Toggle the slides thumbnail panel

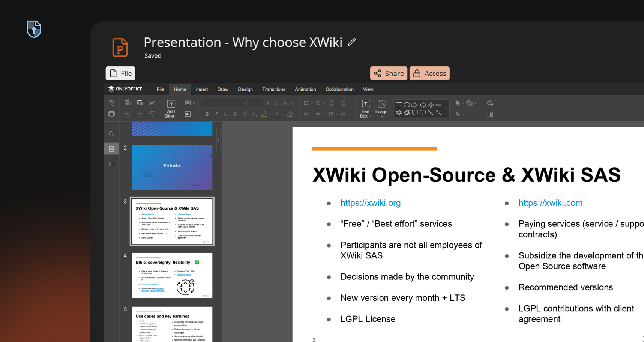111,149
